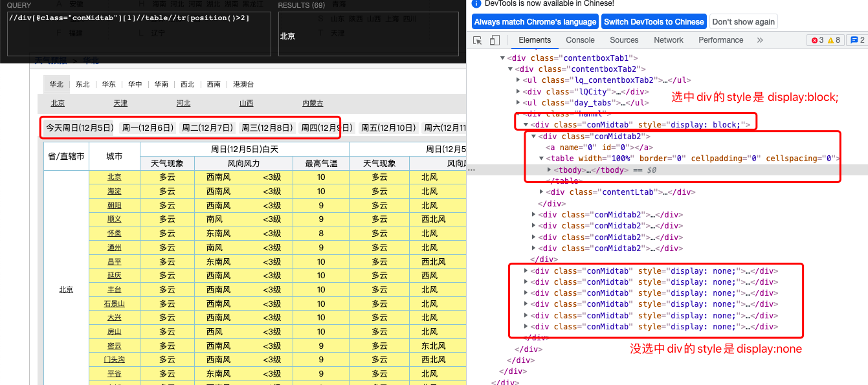
Task: Open the 丰台 city link
Action: [x=114, y=290]
